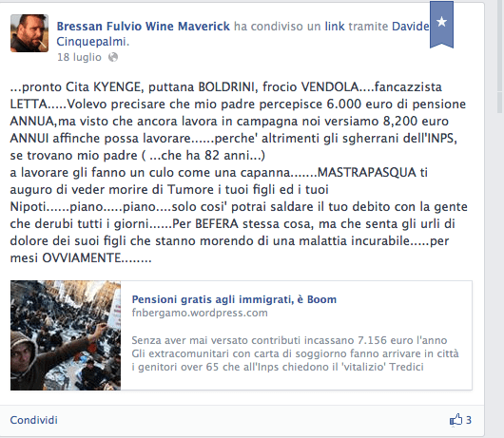Open the article titled Pensioni gratis agli immigrati
Image resolution: width=504 pixels, height=438 pixels.
(234, 299)
